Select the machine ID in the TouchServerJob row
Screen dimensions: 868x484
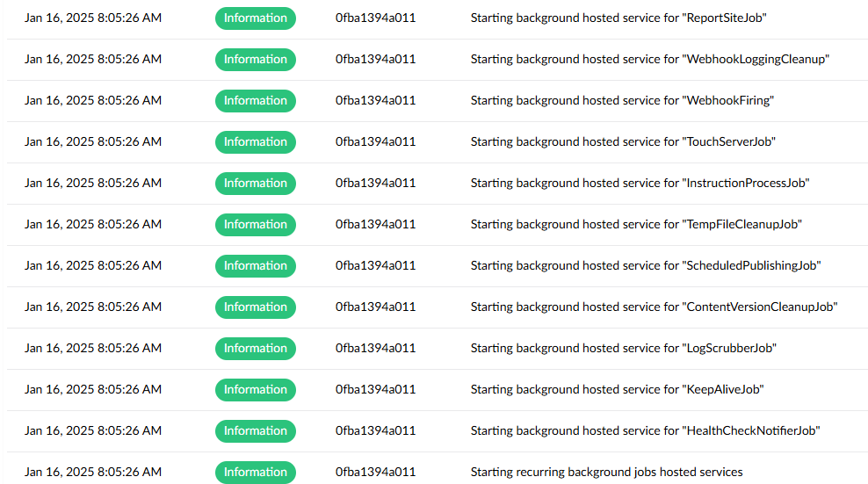click(375, 141)
